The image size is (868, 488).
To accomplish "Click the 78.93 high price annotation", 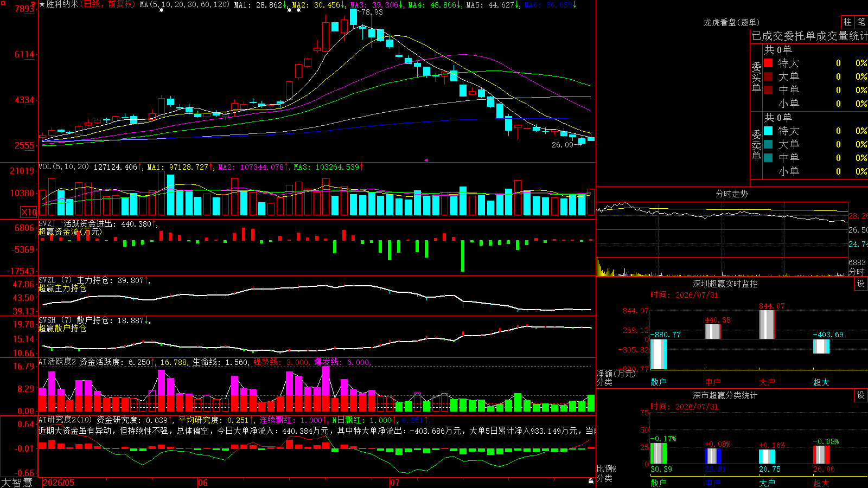I will tap(372, 12).
